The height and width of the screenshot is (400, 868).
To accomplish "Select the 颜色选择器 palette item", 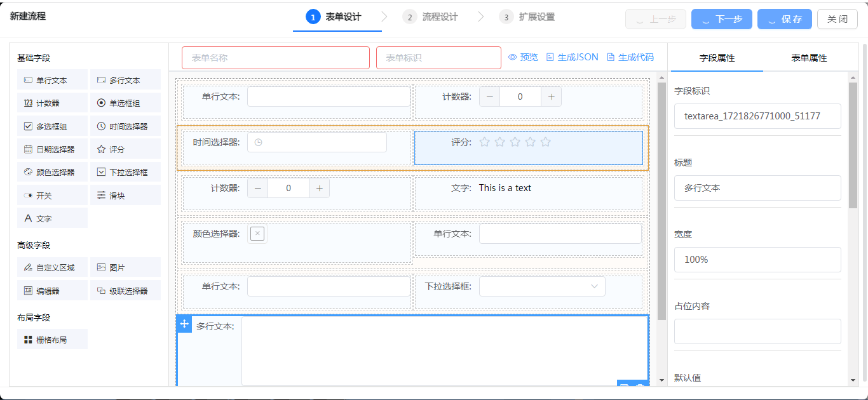I will coord(53,172).
